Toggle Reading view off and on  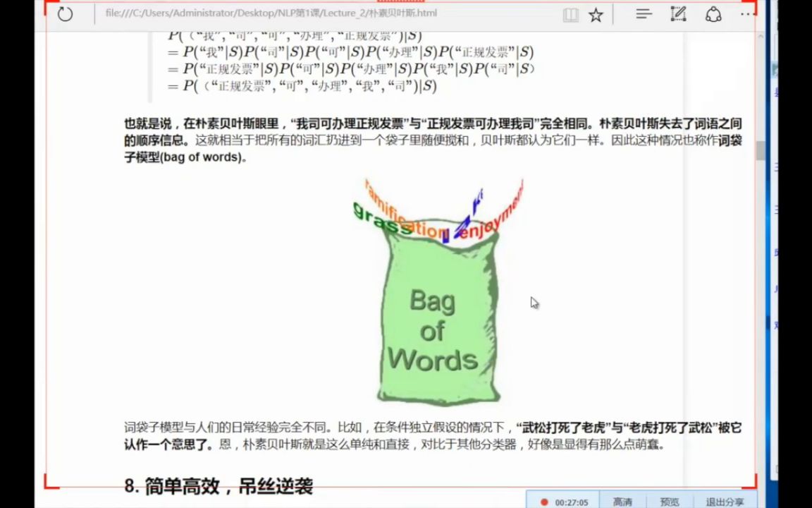tap(571, 14)
